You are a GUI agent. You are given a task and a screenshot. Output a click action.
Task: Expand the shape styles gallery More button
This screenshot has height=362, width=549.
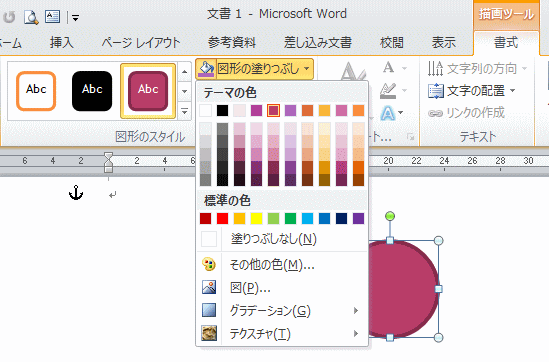coord(185,111)
